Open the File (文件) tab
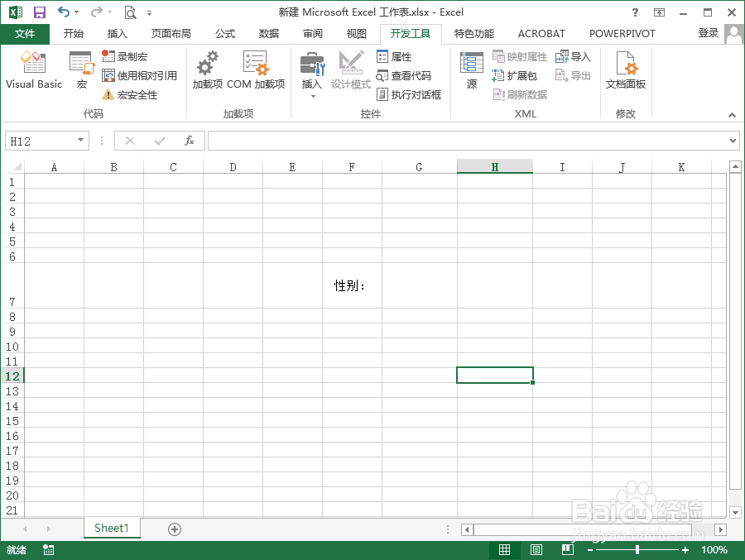This screenshot has width=745, height=560. [x=25, y=33]
